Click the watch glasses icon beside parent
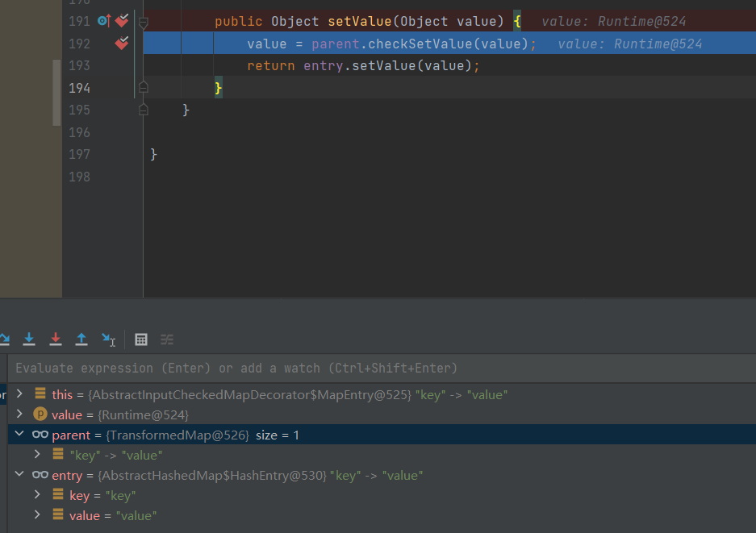The height and width of the screenshot is (533, 756). [x=40, y=435]
